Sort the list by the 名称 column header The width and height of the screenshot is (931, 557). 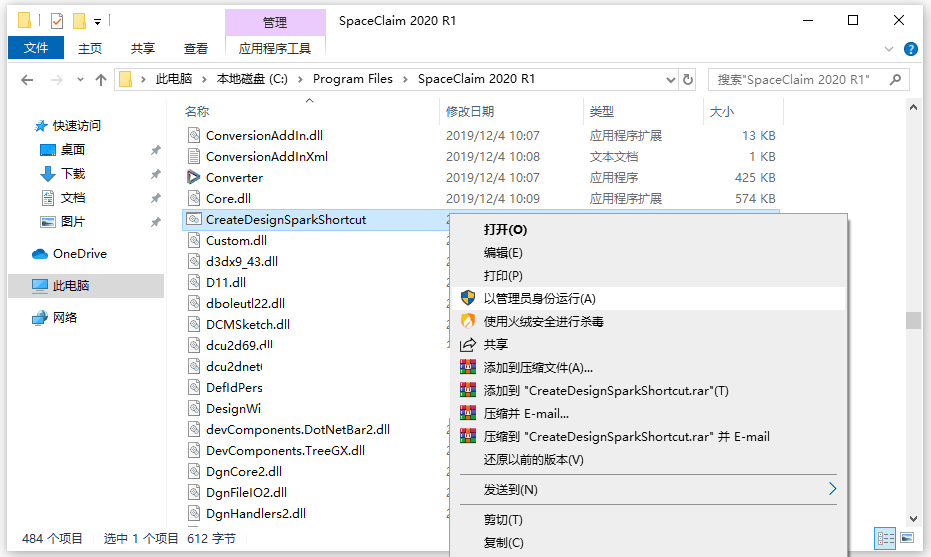point(197,112)
